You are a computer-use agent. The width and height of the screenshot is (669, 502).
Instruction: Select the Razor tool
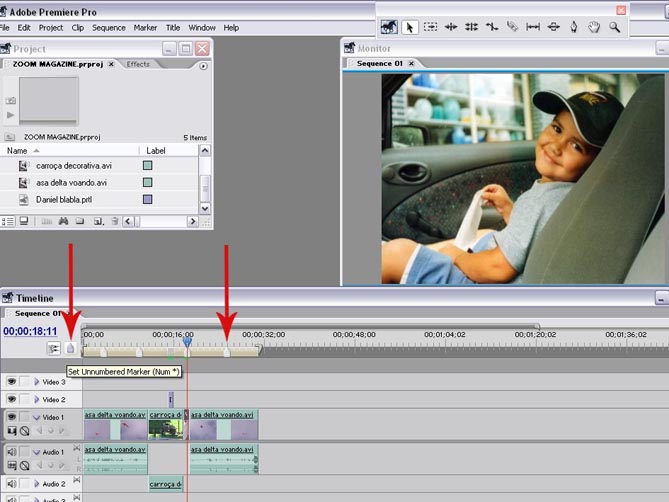tap(512, 27)
